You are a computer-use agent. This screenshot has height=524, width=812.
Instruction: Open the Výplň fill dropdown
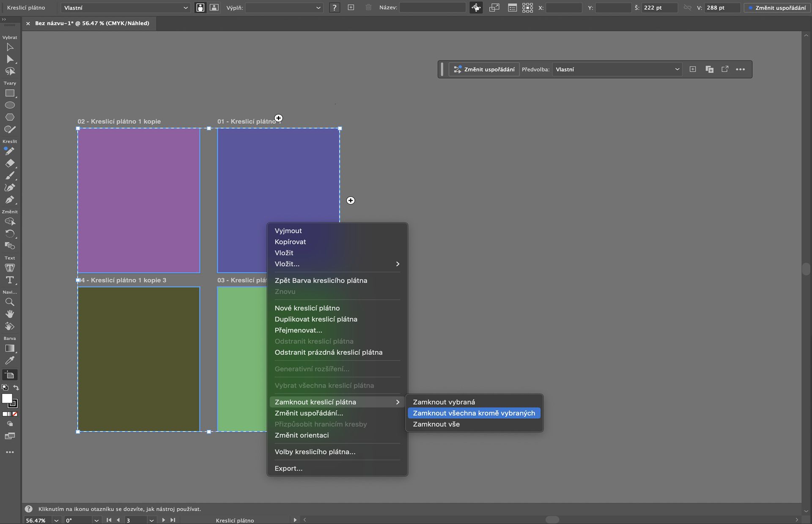tap(284, 8)
